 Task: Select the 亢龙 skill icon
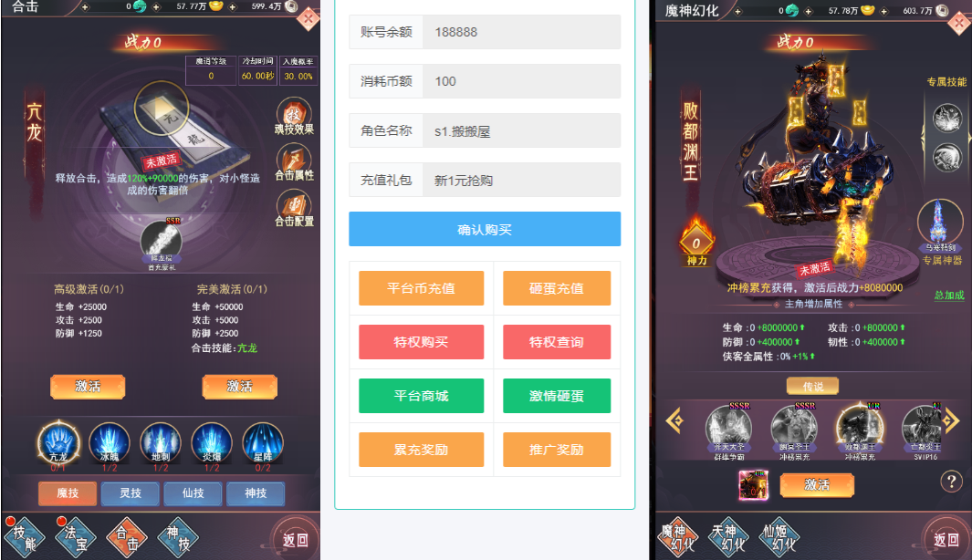(x=58, y=445)
